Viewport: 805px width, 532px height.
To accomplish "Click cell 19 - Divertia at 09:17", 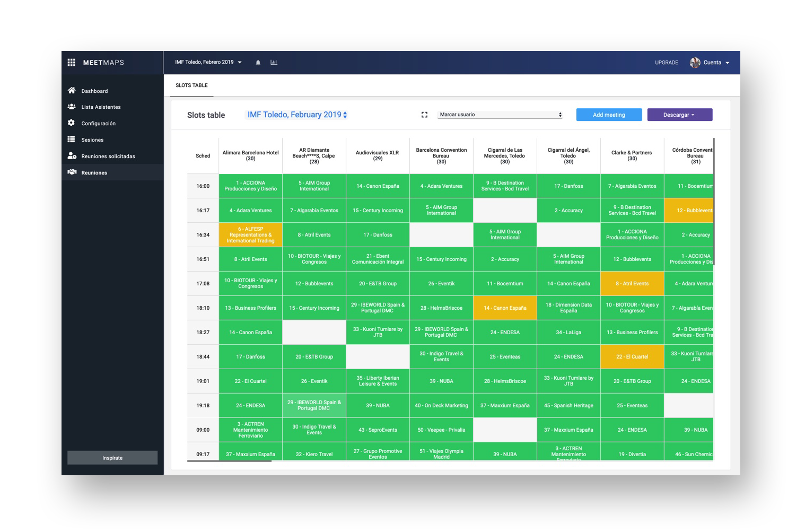I will click(x=632, y=452).
